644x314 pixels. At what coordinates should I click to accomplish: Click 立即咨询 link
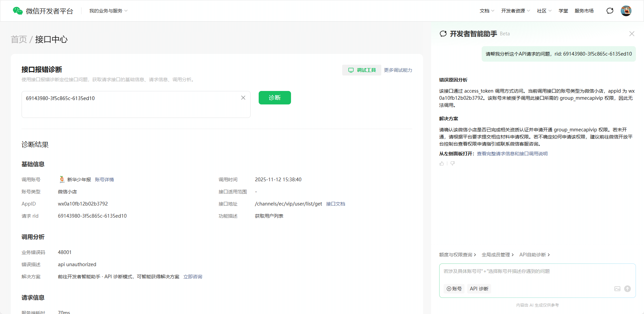click(x=193, y=277)
